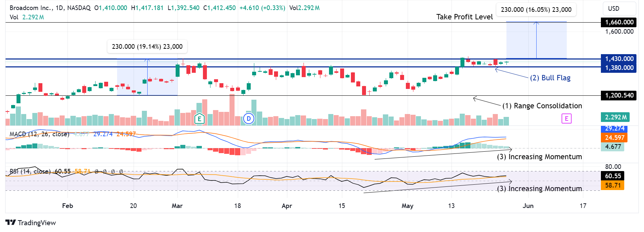644x232 pixels.
Task: Click the Jun date on time axis
Action: click(528, 206)
